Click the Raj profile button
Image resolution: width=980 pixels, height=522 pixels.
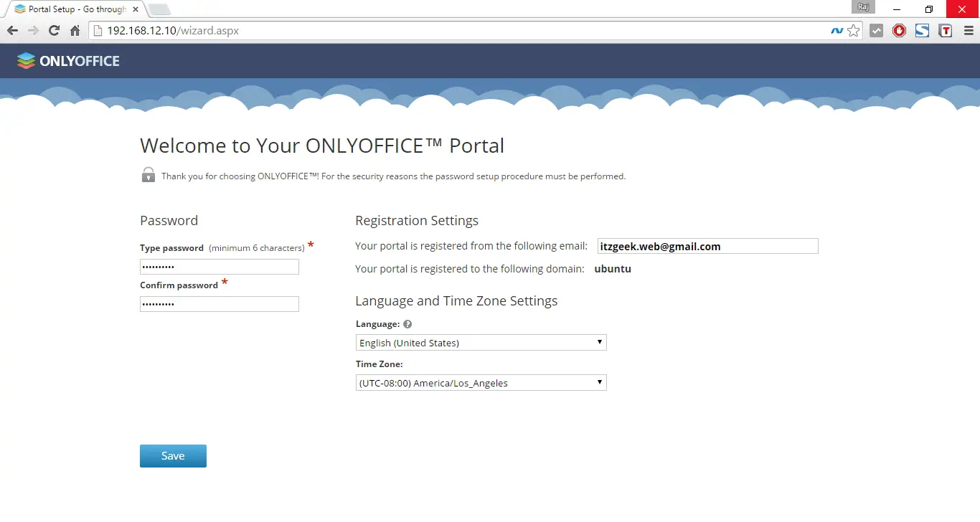(x=863, y=7)
